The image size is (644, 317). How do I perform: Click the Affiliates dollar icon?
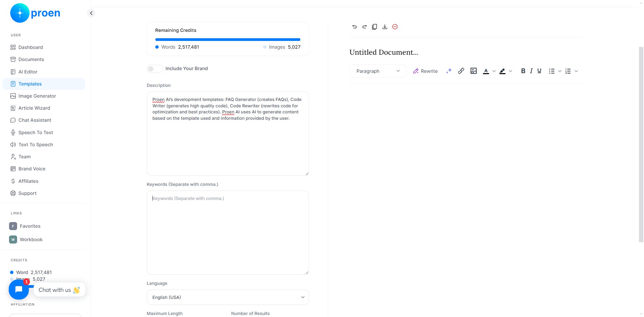[x=13, y=181]
